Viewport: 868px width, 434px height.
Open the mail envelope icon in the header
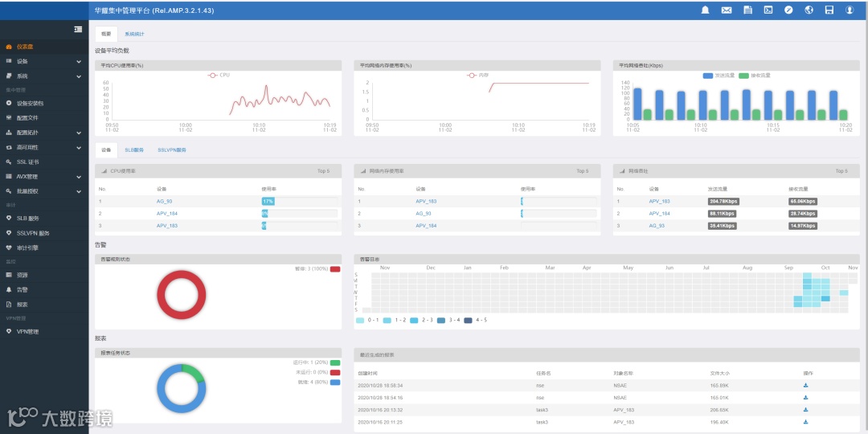[x=727, y=10]
